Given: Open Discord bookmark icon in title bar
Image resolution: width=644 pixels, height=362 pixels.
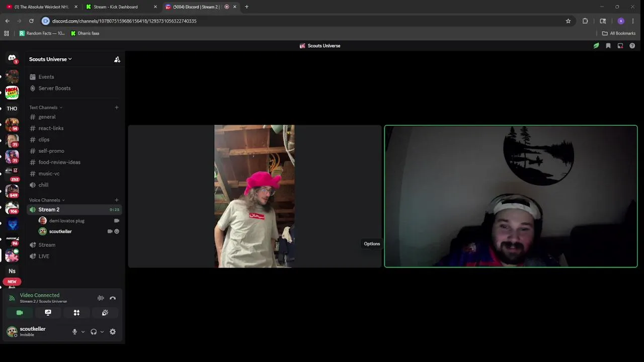Looking at the screenshot, I should [x=608, y=46].
